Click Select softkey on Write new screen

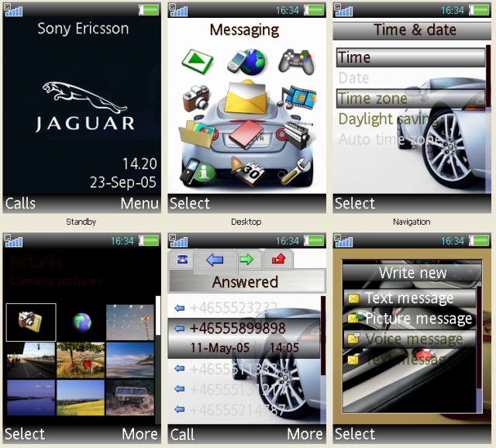tap(355, 434)
